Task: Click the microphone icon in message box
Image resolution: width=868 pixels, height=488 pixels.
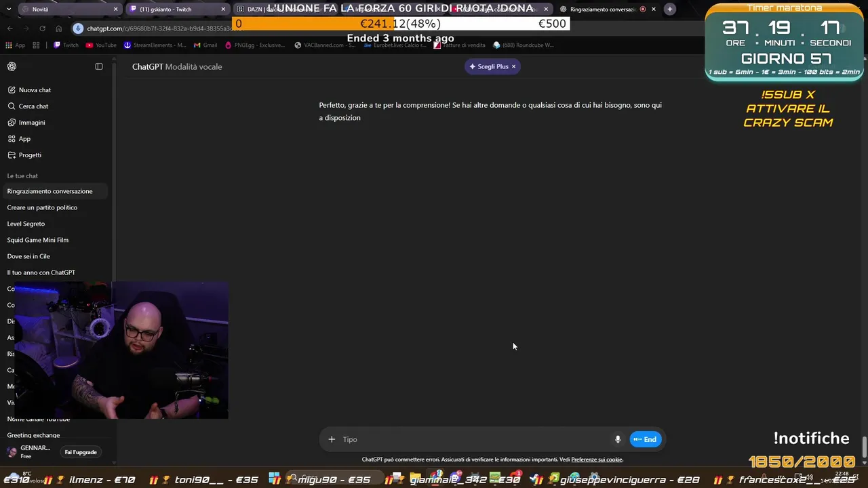Action: point(618,439)
